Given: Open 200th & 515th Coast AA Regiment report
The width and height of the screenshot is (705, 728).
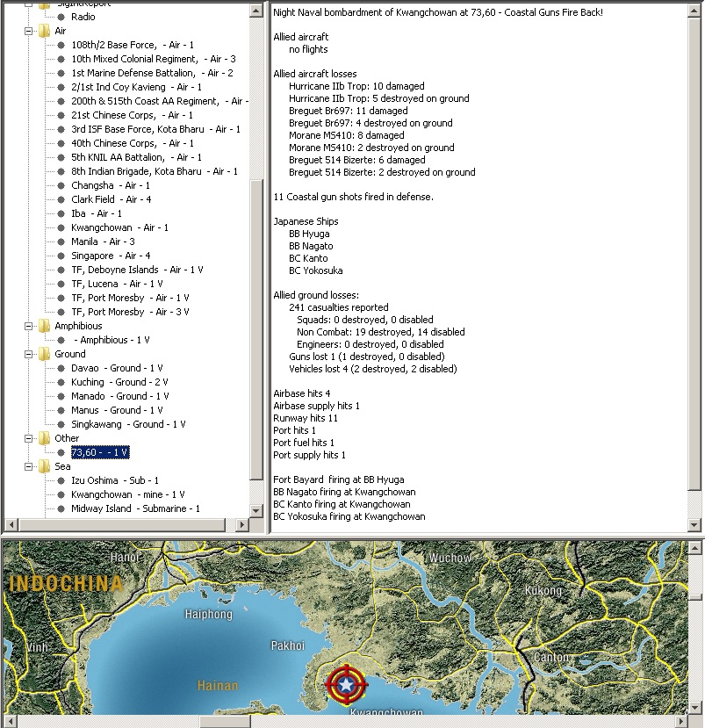Looking at the screenshot, I should (160, 101).
